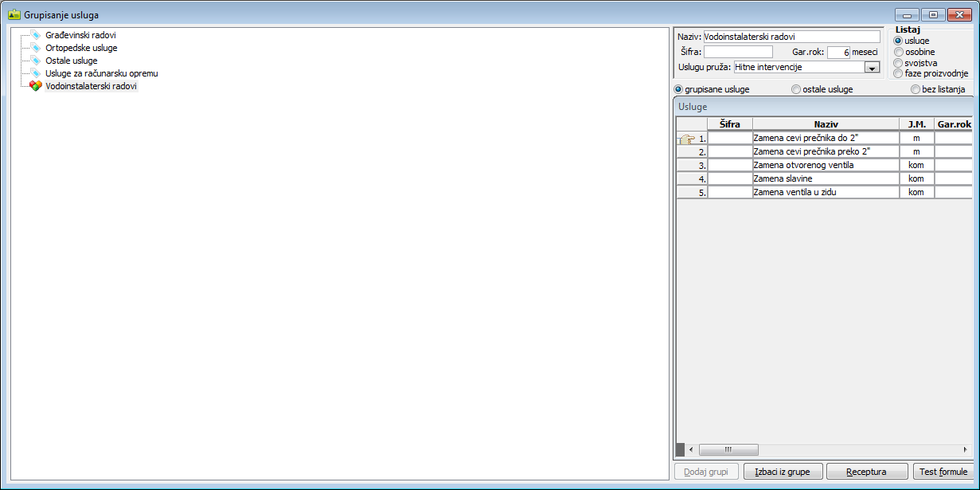Click the Test formule button

click(x=943, y=472)
